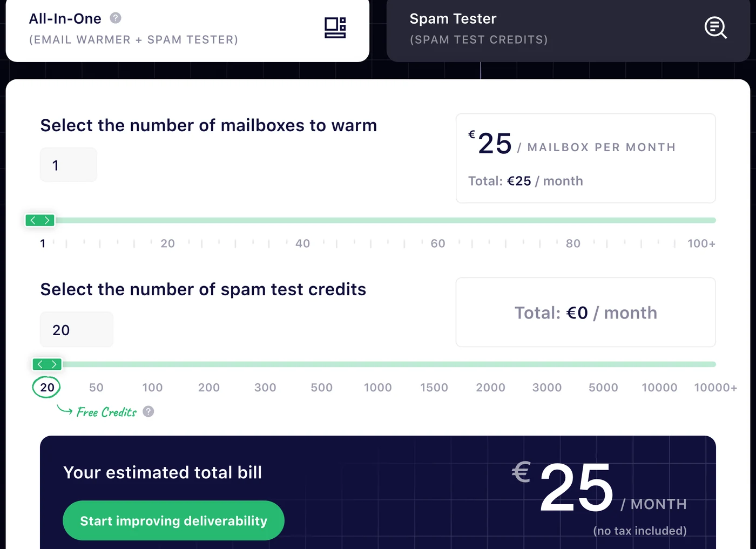The width and height of the screenshot is (756, 549).
Task: Click the Your estimated total bill heading
Action: pyautogui.click(x=163, y=472)
